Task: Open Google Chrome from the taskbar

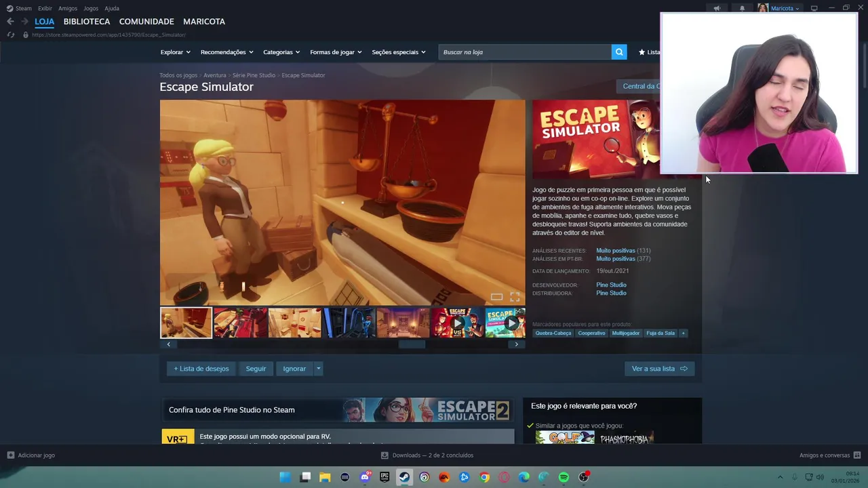Action: pyautogui.click(x=484, y=477)
